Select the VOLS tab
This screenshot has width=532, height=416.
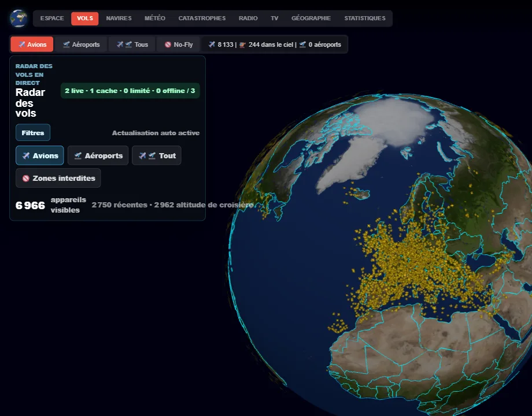tap(85, 18)
